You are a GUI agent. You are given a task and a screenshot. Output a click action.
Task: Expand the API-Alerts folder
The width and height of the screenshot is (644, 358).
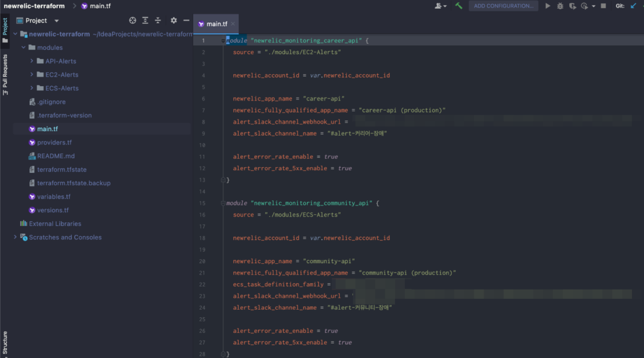[x=31, y=61]
